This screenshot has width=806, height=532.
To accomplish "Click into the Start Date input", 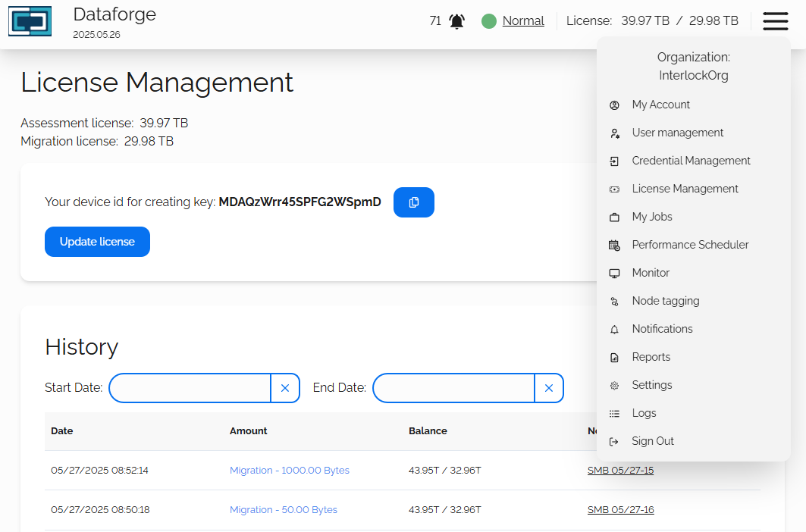I will [190, 388].
